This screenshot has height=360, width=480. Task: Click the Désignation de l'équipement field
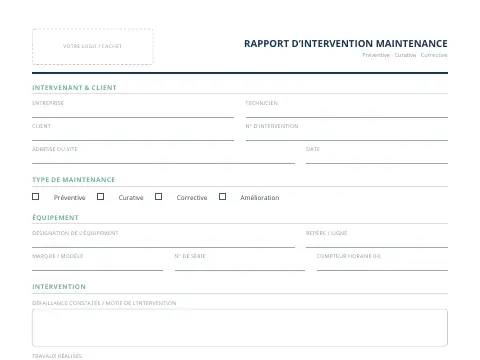point(163,243)
